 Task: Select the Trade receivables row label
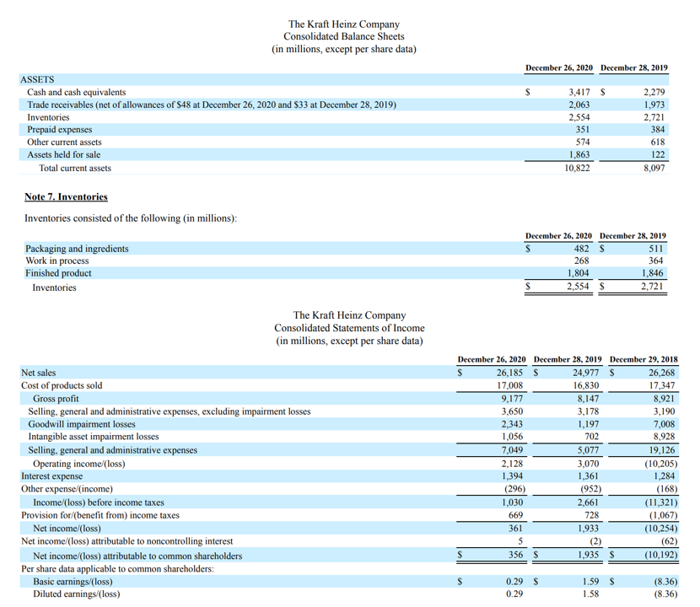212,105
